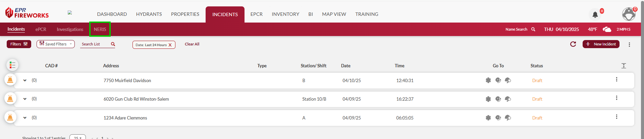
Task: Click the collapse-rows icon beside Status header
Action: (x=624, y=66)
